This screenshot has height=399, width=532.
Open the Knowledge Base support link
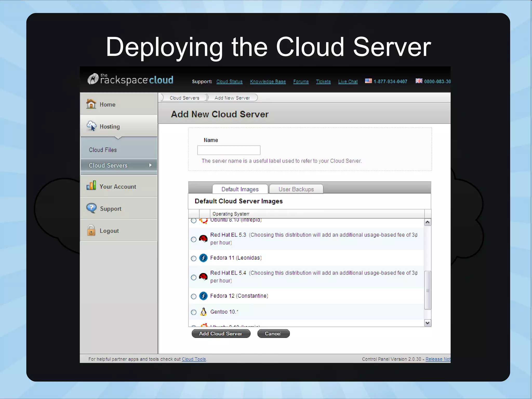(x=268, y=82)
